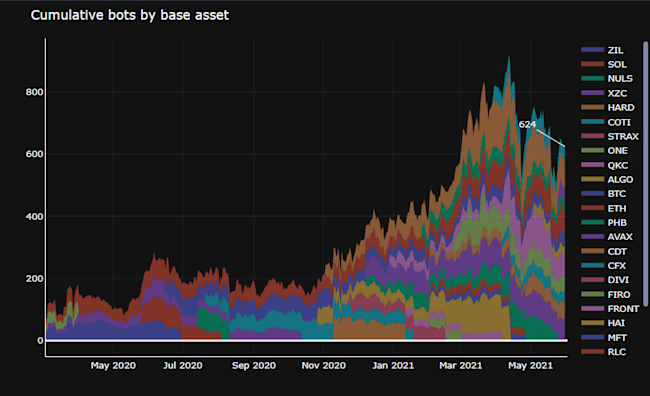The image size is (650, 396).
Task: Click the ETH color swatch in legend
Action: click(592, 208)
